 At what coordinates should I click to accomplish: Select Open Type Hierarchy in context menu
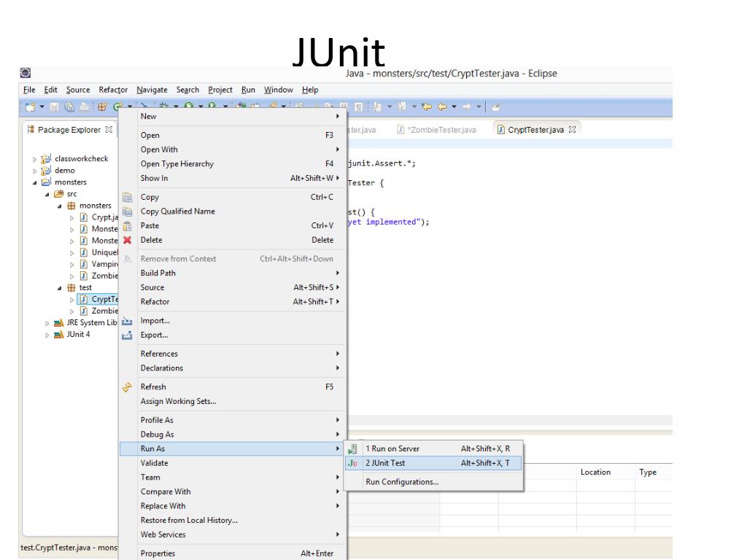[233, 164]
